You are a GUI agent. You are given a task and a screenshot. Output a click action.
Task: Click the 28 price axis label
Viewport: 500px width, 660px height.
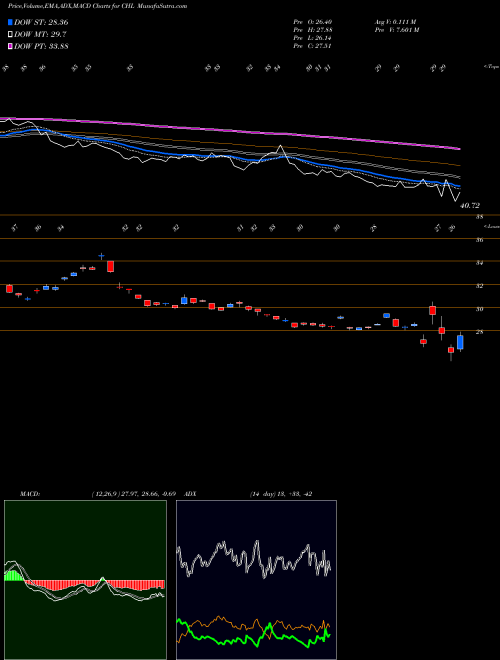tap(479, 332)
